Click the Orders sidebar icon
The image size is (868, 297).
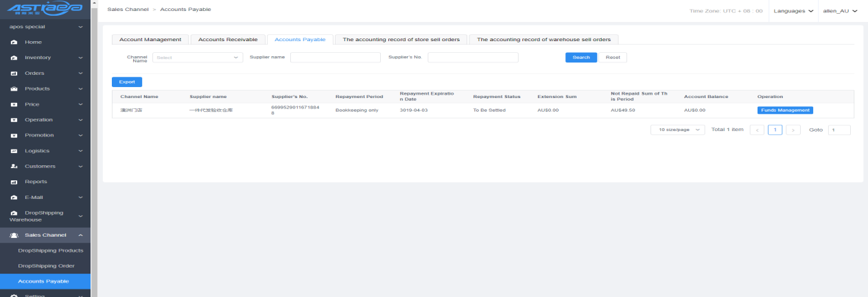pyautogui.click(x=14, y=73)
